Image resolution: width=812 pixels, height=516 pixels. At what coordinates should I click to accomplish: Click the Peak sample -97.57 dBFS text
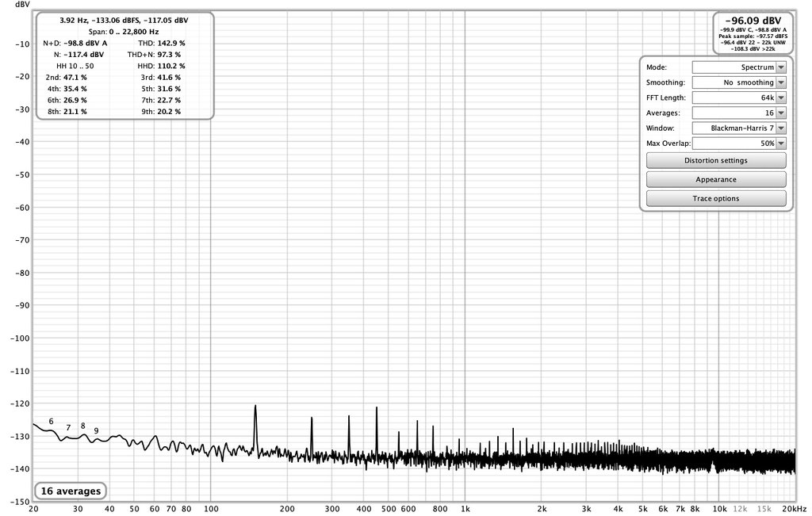pos(753,36)
